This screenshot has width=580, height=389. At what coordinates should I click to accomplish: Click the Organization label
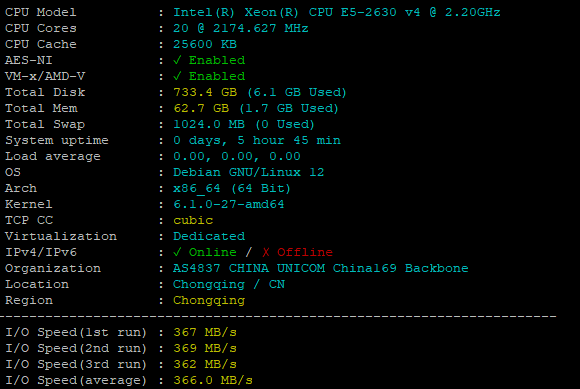[53, 268]
